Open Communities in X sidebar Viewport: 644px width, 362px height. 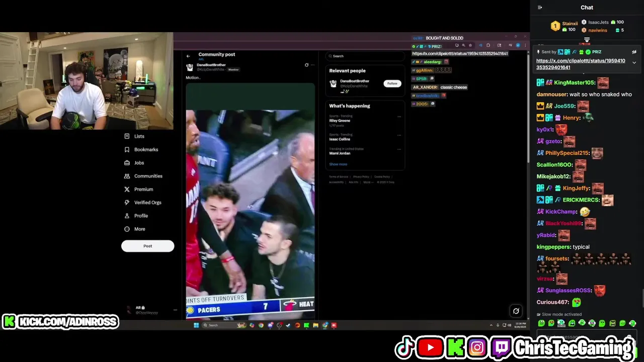click(x=143, y=176)
